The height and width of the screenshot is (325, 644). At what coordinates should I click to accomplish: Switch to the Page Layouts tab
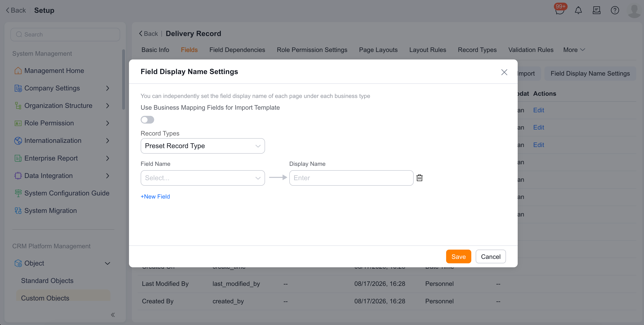(378, 50)
